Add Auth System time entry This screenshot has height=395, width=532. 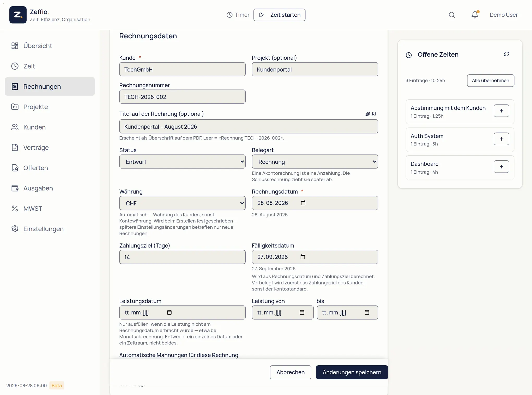coord(501,139)
